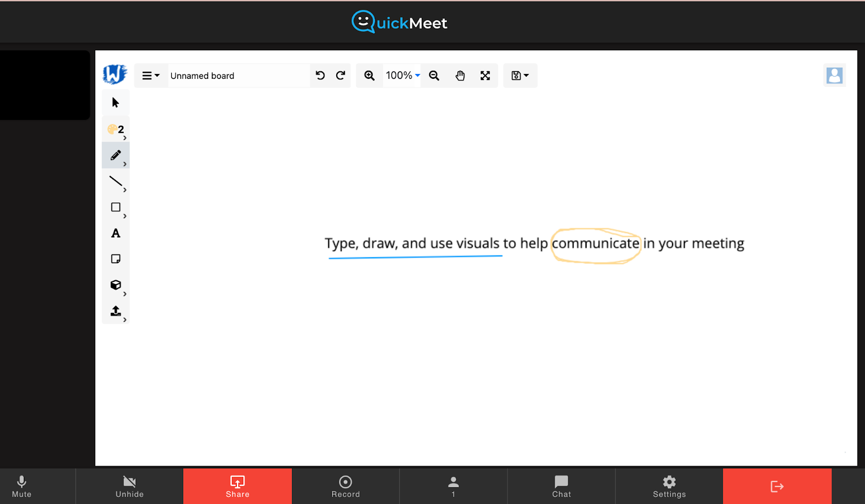Select the line tool

pyautogui.click(x=115, y=182)
